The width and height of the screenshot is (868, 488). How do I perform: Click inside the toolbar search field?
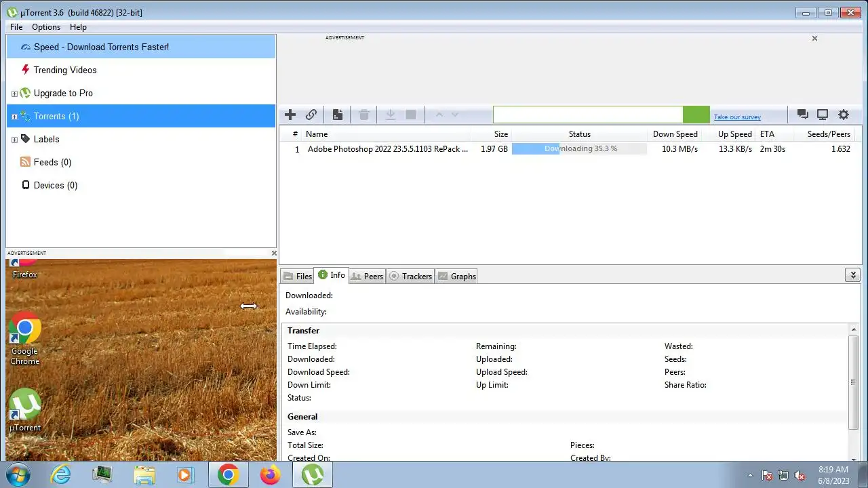(588, 115)
